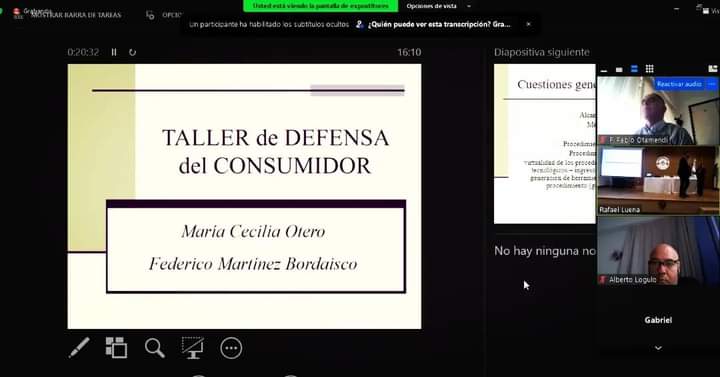Viewport: 720px width, 377px height.
Task: Click the green screen sharing notification banner
Action: pos(321,6)
